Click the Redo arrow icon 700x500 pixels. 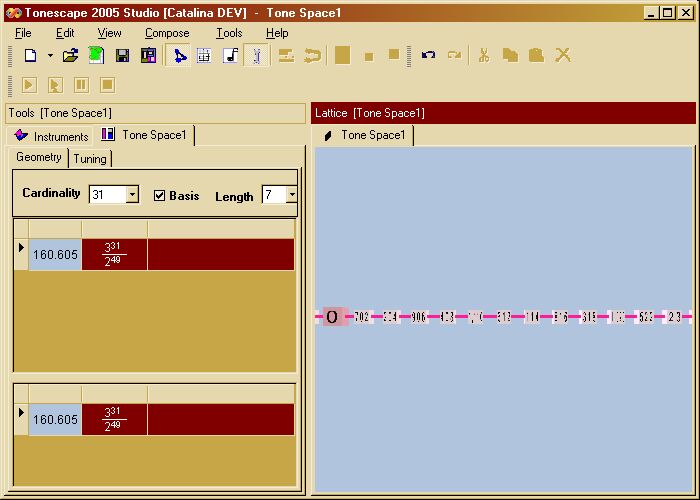(454, 55)
